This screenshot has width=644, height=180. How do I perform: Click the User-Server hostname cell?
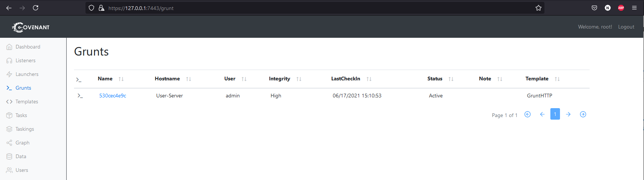click(x=170, y=96)
